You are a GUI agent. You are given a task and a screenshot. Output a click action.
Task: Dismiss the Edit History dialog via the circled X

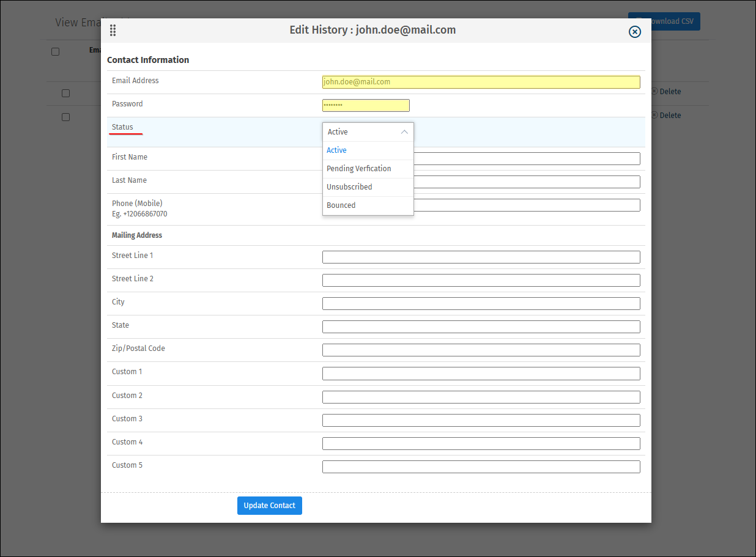tap(634, 32)
